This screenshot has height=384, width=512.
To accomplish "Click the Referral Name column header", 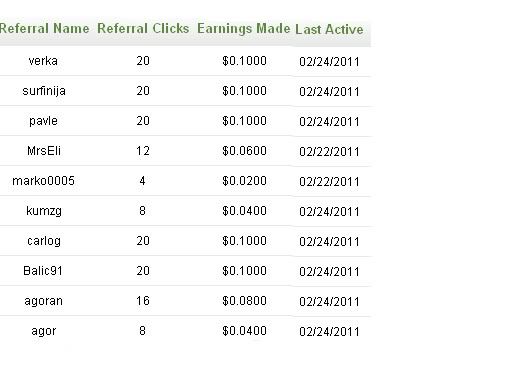I will click(44, 28).
